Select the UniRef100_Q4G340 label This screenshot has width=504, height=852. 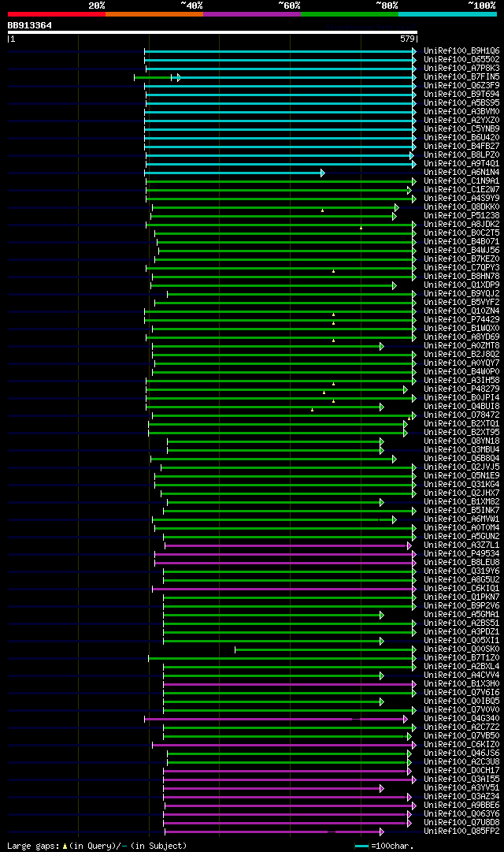(461, 719)
